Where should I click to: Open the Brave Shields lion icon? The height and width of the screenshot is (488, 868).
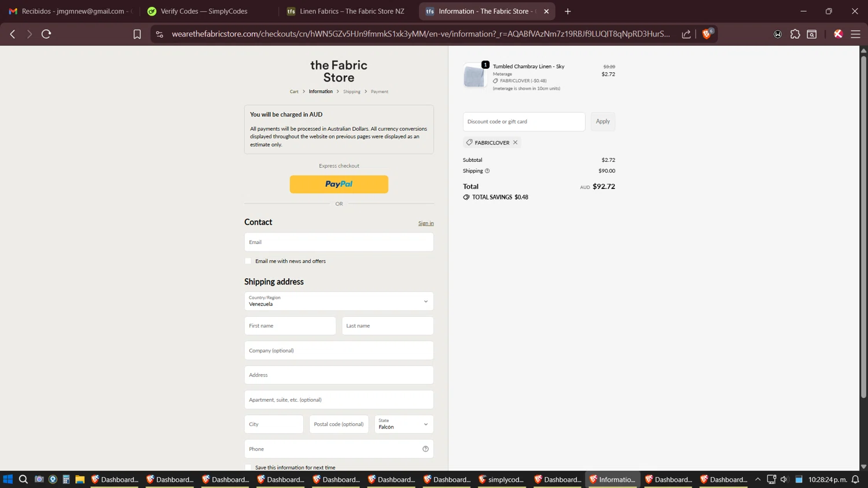click(x=707, y=34)
